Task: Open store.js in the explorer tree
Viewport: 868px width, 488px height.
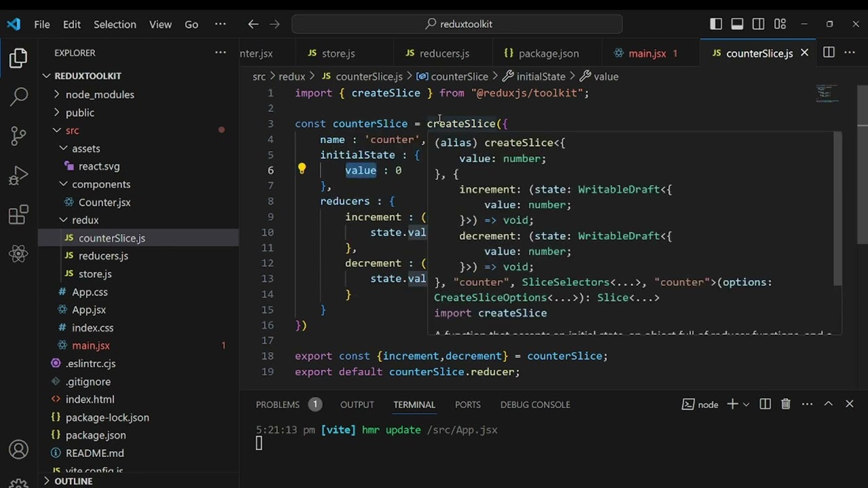Action: (x=139, y=274)
